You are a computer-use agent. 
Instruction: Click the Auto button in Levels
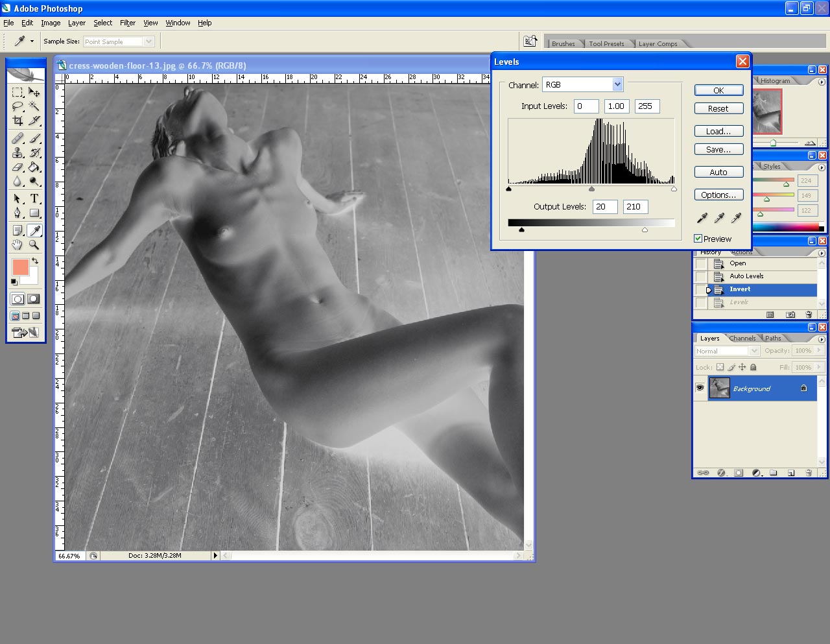[718, 172]
